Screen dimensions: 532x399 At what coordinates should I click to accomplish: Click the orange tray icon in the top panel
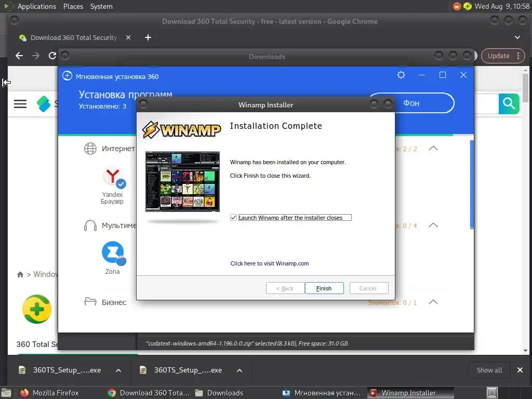457,6
